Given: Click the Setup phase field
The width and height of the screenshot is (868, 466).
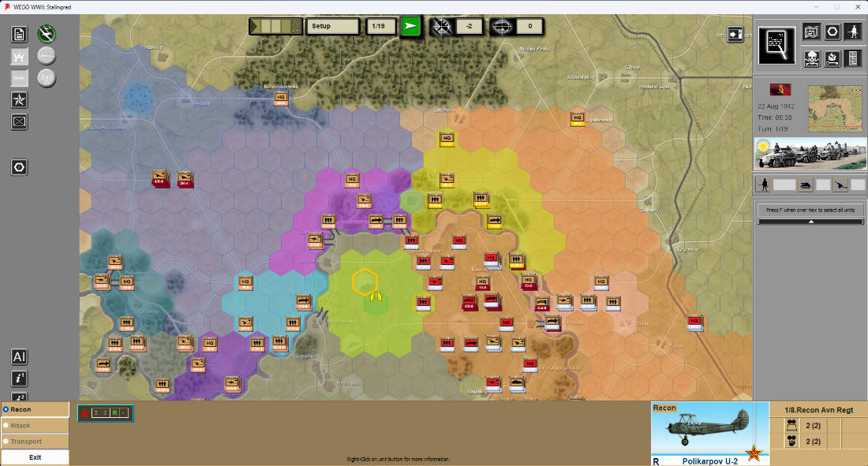Looking at the screenshot, I should [x=333, y=26].
